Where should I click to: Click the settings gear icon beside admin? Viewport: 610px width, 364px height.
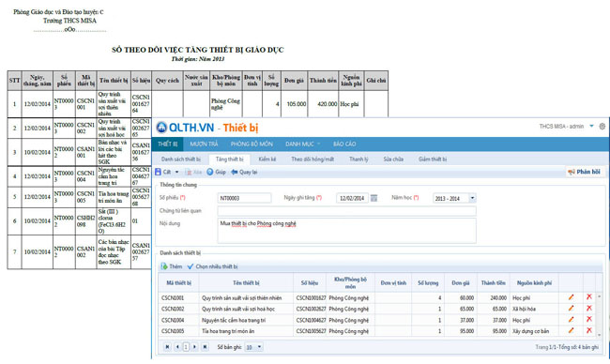pos(602,127)
